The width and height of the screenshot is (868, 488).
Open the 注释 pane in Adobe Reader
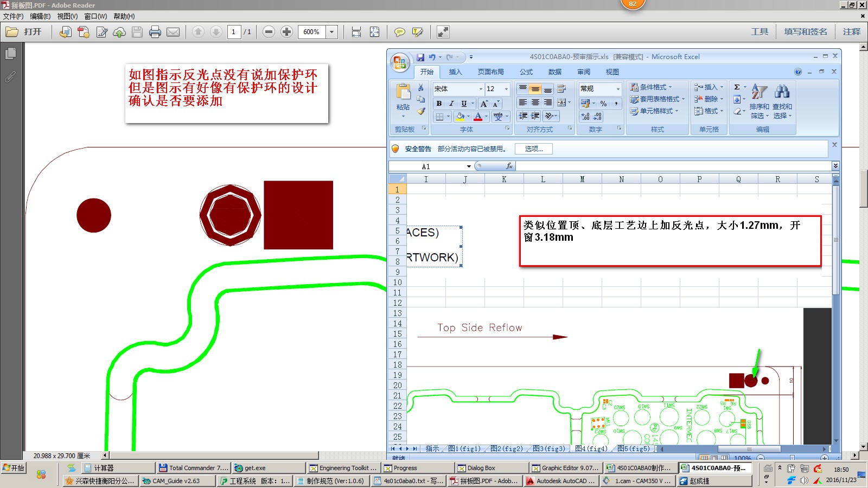click(x=852, y=32)
